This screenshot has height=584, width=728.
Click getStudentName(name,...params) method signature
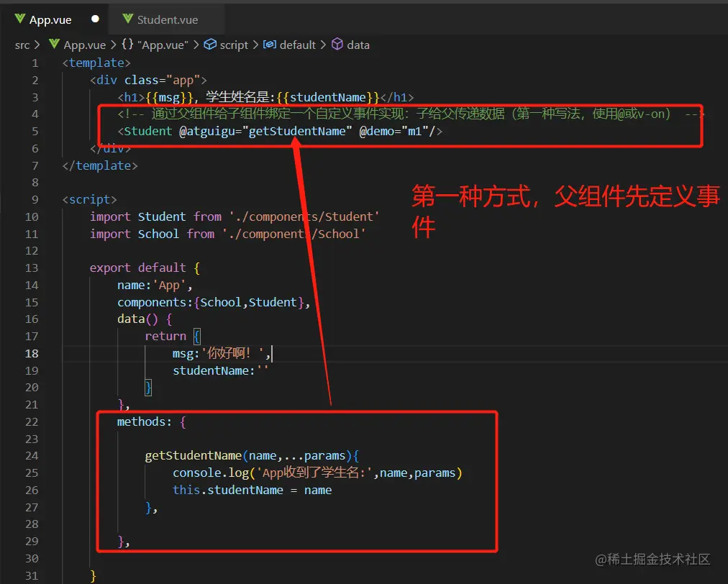(252, 456)
